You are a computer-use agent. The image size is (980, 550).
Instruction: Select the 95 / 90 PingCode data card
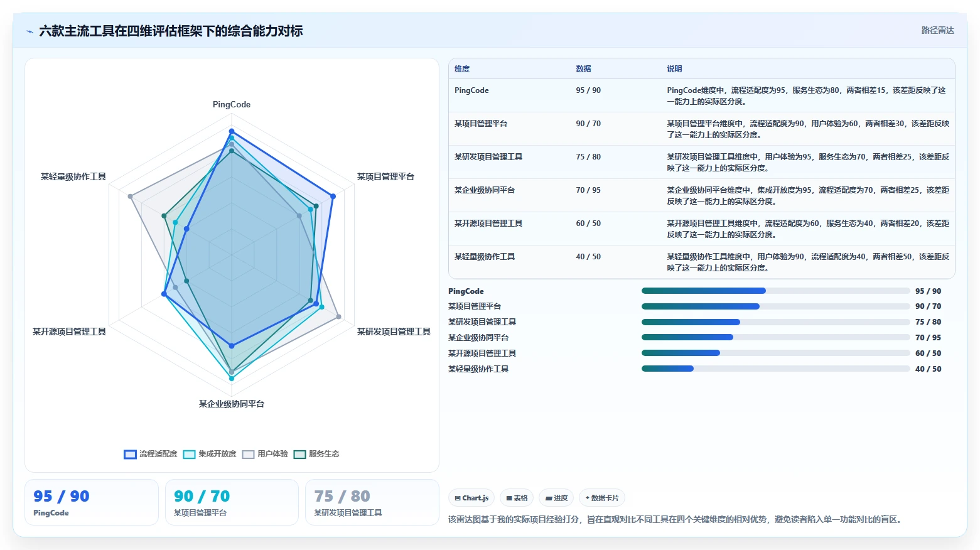tap(92, 502)
